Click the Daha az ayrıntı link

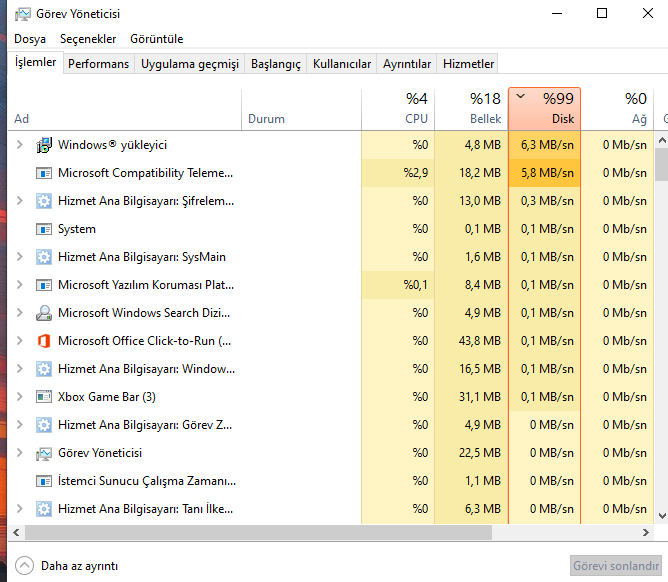tap(79, 566)
